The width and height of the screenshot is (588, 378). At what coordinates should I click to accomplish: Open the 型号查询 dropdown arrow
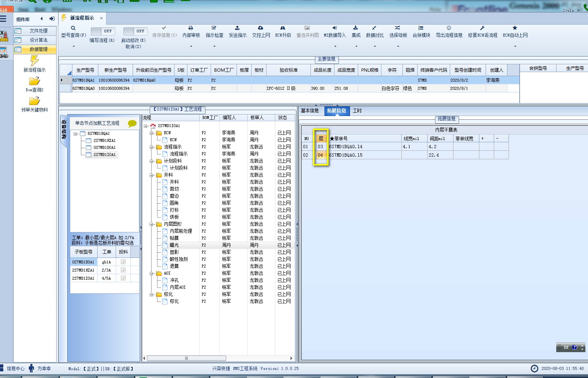click(74, 47)
